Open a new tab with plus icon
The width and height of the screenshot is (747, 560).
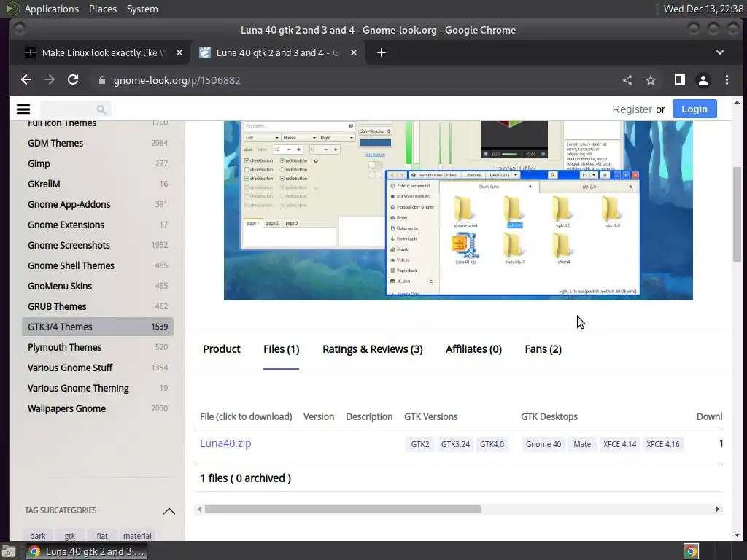pos(381,52)
